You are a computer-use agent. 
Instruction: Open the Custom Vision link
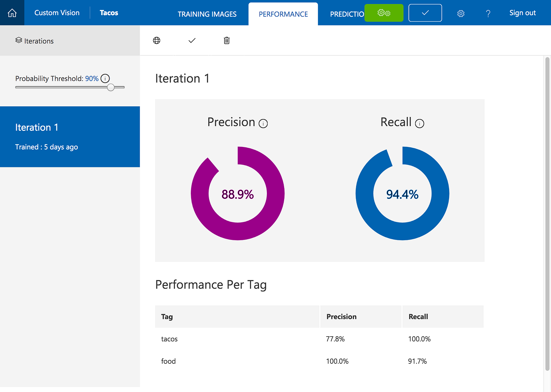(57, 13)
